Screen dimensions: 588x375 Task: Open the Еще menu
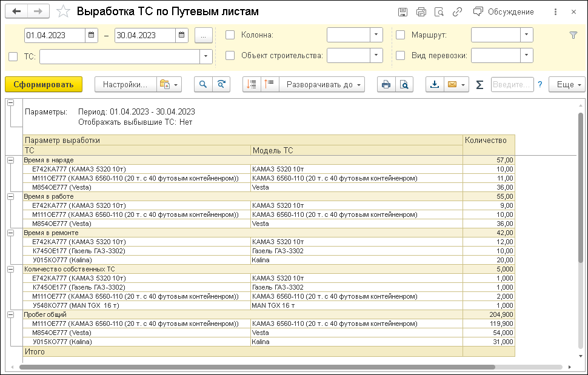point(567,84)
